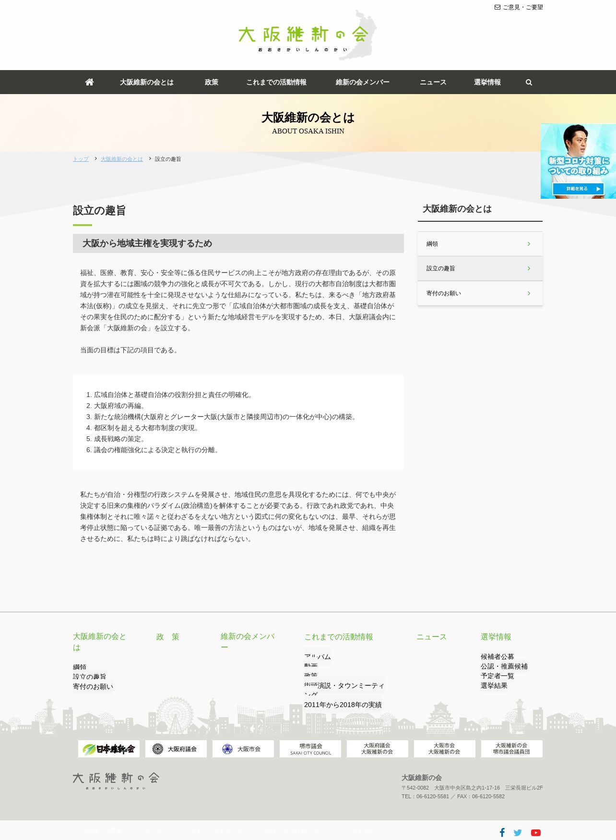Open footer link 候補者公募
Viewport: 616px width, 840px height.
coord(498,657)
